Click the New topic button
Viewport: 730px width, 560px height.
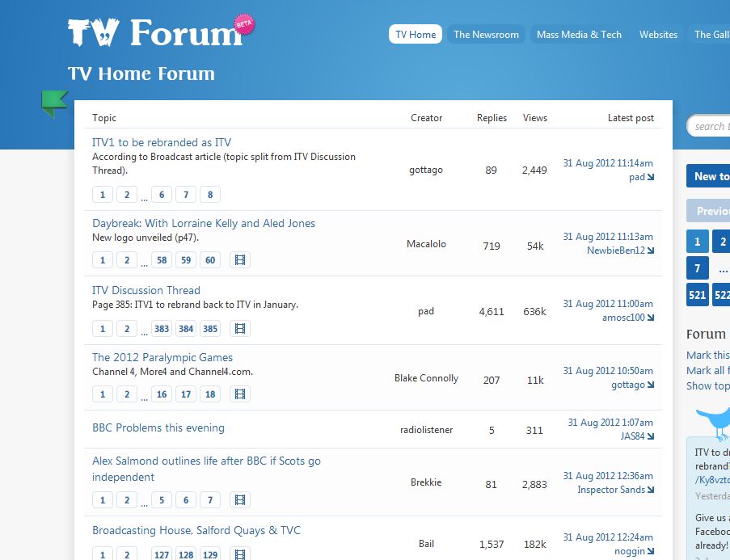[709, 176]
